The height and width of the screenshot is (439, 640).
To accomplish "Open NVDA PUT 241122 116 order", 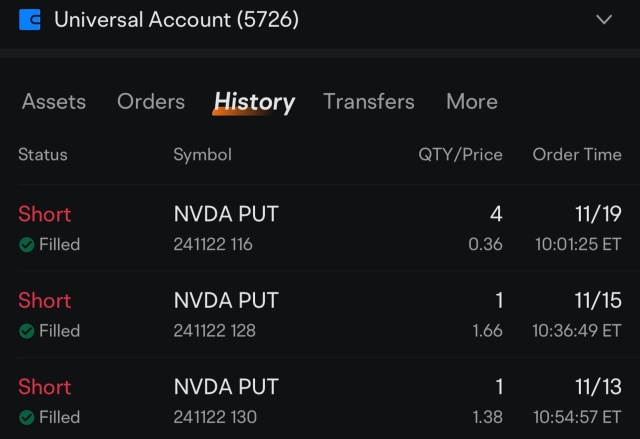I will pos(320,228).
